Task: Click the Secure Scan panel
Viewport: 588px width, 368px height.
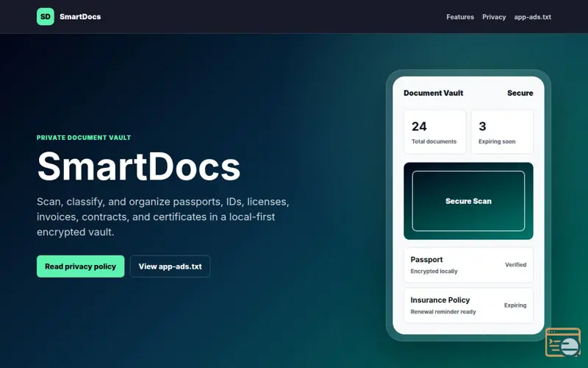Action: [x=468, y=201]
